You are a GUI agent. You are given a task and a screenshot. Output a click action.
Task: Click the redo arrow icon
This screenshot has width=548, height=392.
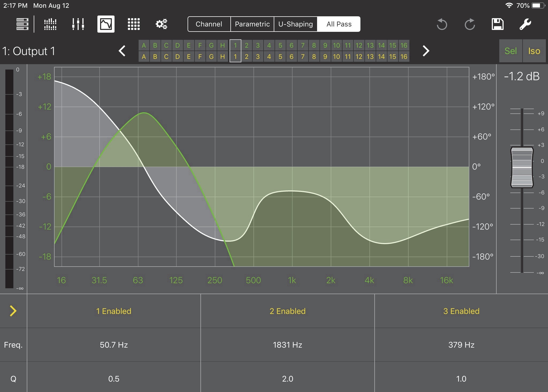click(x=470, y=24)
